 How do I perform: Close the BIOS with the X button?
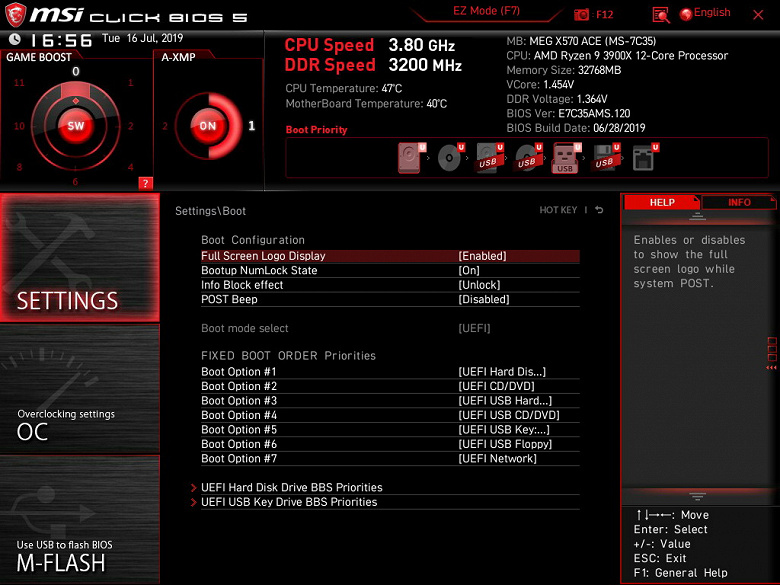(758, 15)
